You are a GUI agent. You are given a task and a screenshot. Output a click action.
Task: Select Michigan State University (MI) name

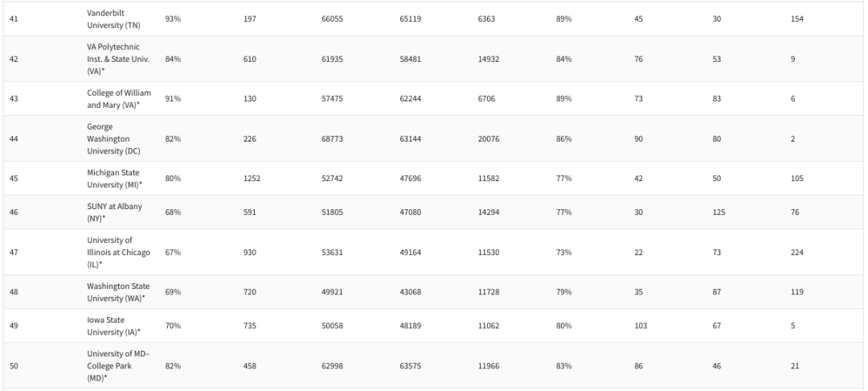click(x=117, y=178)
